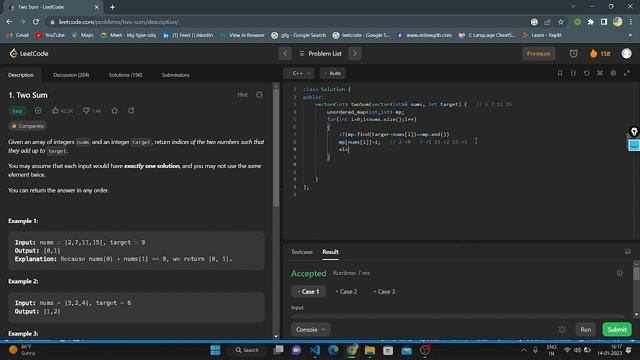Viewport: 640px width, 360px height.
Task: Select Case 1 result
Action: tap(308, 291)
